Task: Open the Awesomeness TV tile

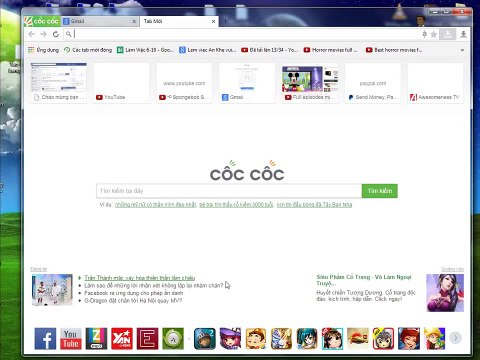Action: tap(435, 83)
